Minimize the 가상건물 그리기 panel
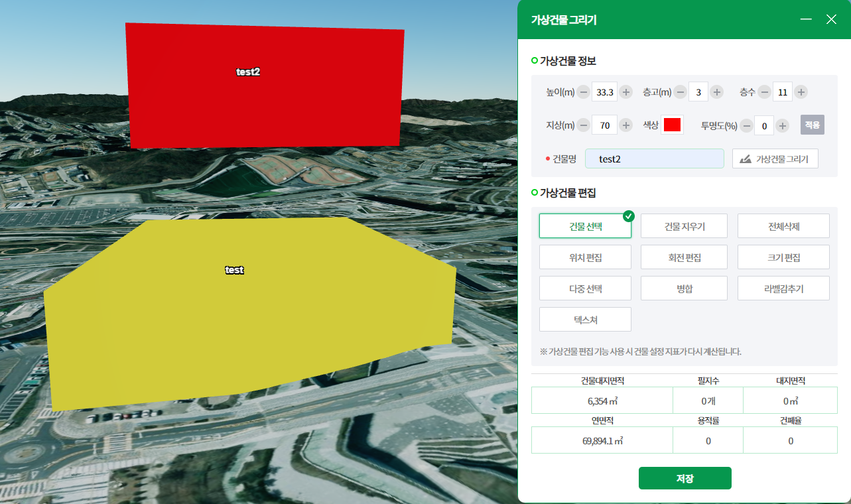This screenshot has width=851, height=504. (x=807, y=19)
